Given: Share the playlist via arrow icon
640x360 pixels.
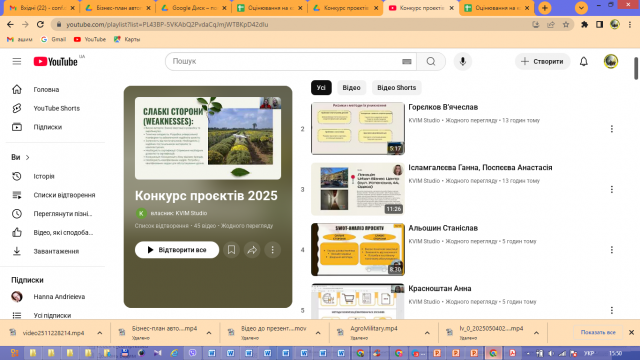Looking at the screenshot, I should point(252,250).
